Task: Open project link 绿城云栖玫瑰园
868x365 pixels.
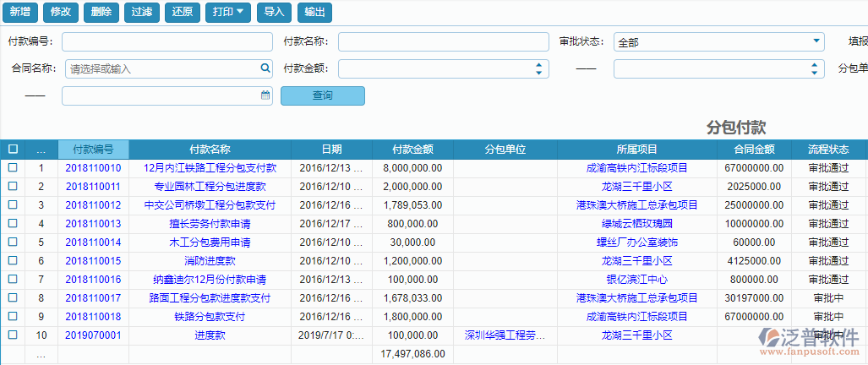Action: click(x=636, y=224)
